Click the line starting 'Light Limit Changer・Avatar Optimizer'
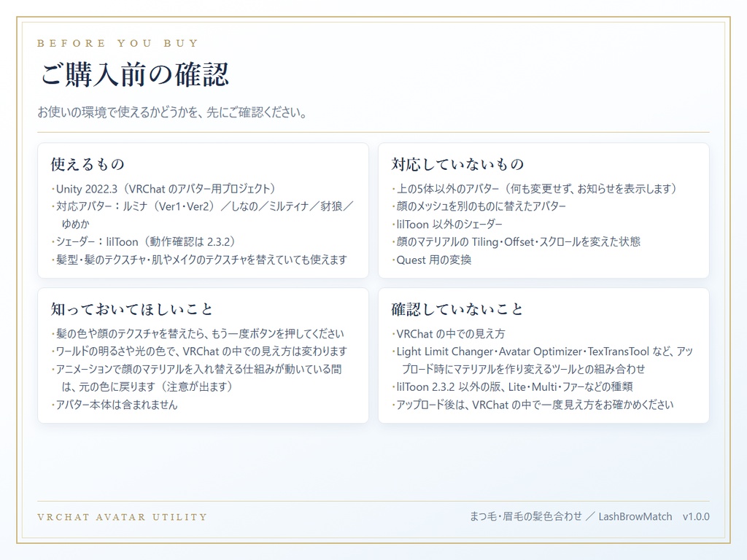The image size is (747, 560). pos(543,351)
